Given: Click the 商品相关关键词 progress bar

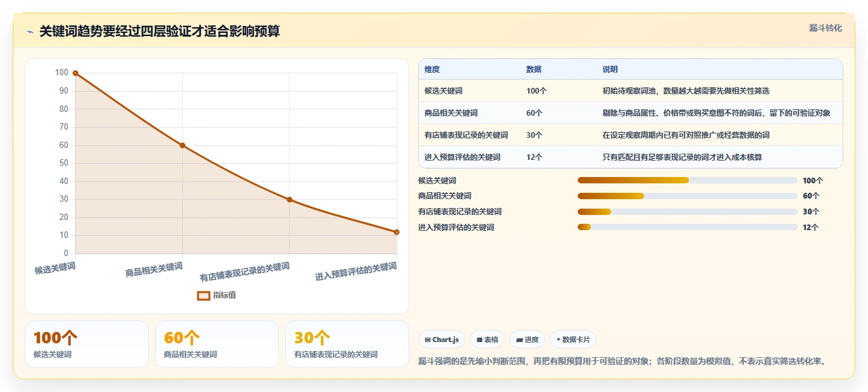Looking at the screenshot, I should pos(688,196).
